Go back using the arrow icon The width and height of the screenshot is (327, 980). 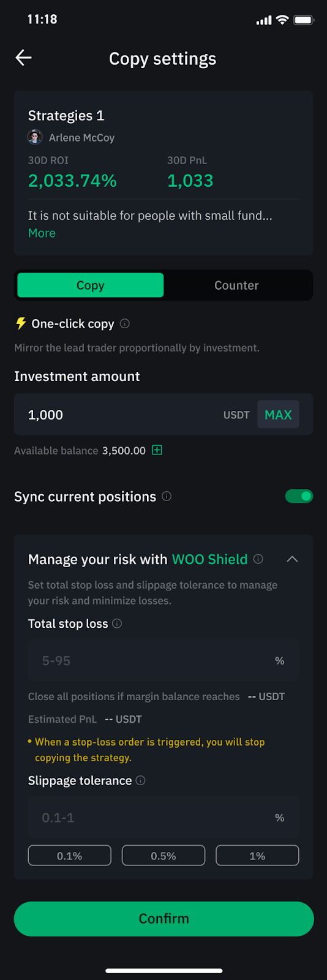click(23, 58)
